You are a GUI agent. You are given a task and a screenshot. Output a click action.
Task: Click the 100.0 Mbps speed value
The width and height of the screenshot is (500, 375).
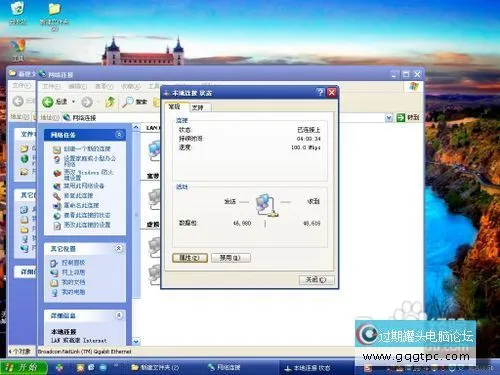(306, 147)
